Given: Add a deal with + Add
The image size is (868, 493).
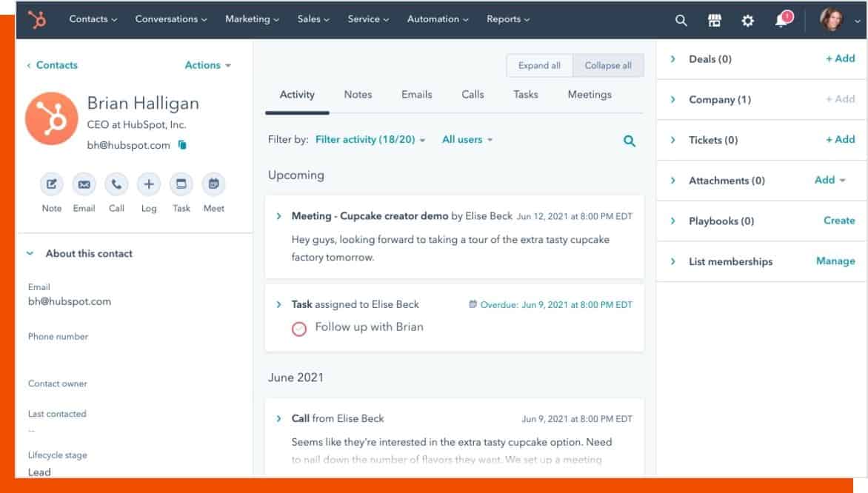Looking at the screenshot, I should coord(841,58).
